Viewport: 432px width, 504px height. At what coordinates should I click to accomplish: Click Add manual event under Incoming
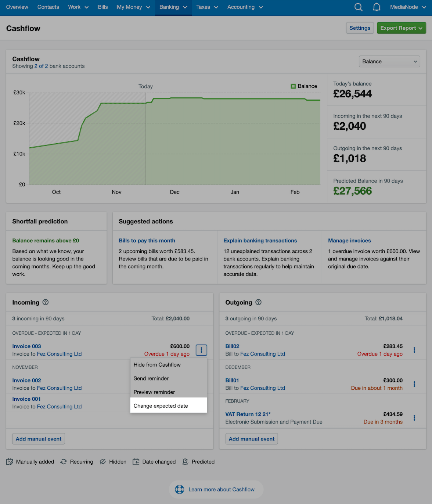pos(39,439)
